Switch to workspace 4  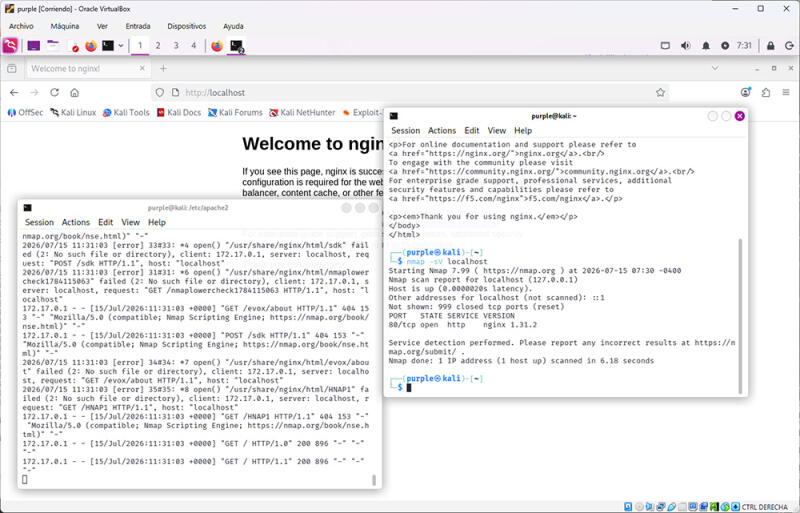tap(193, 45)
